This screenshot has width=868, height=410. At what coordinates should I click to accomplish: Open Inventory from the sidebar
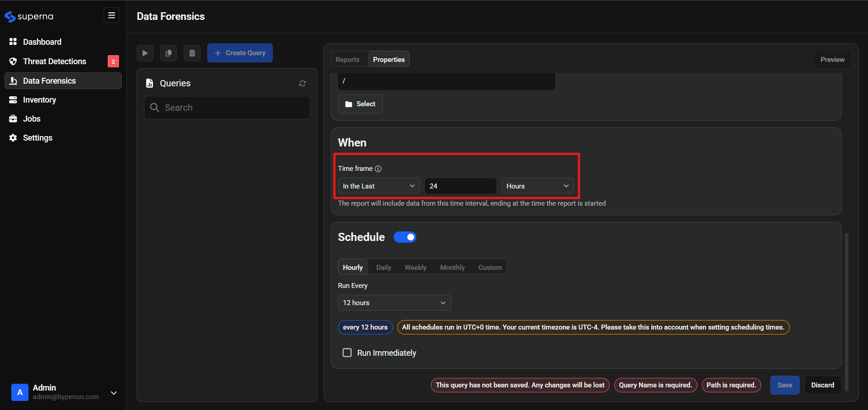63,100
